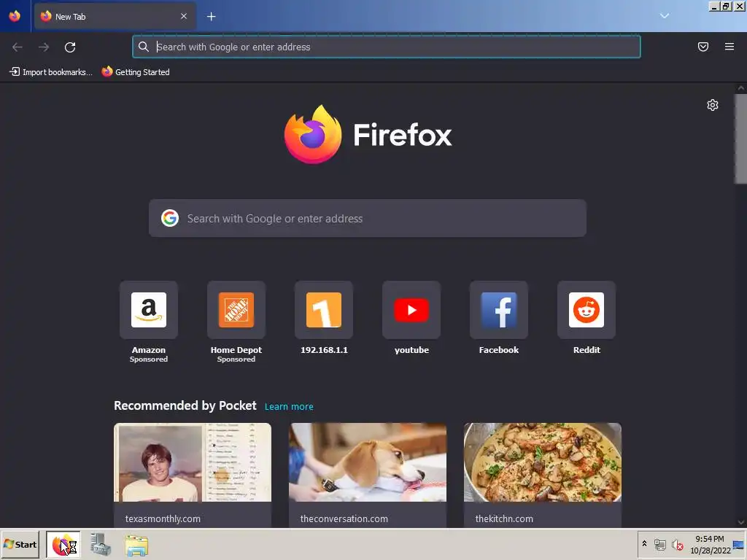
Task: Show hidden tray icons arrow
Action: 645,543
